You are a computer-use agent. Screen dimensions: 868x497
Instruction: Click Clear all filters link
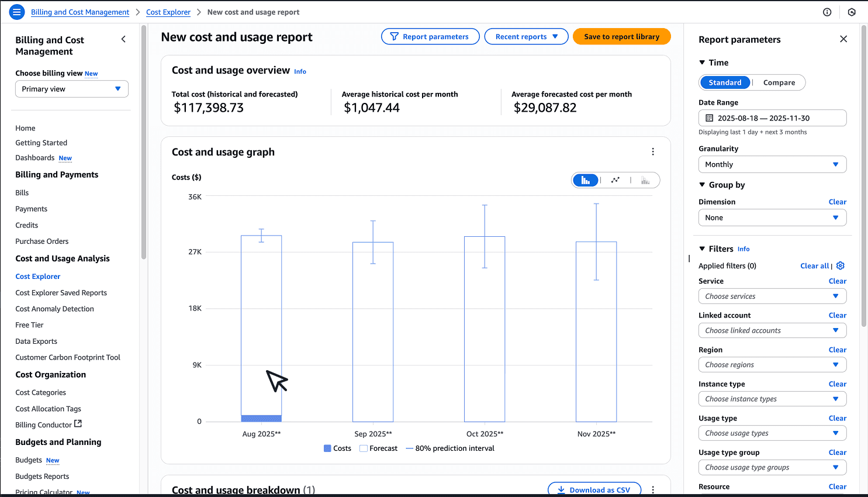(815, 265)
